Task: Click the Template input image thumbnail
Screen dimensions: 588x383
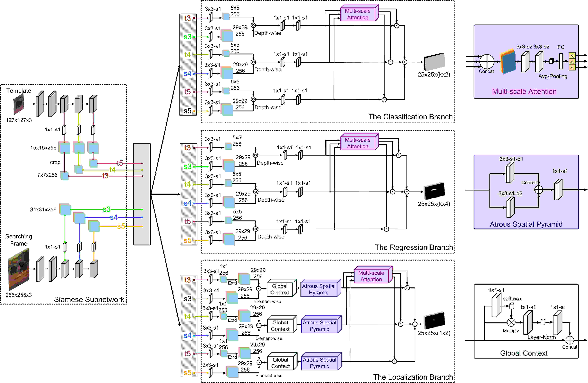Action: [x=19, y=104]
